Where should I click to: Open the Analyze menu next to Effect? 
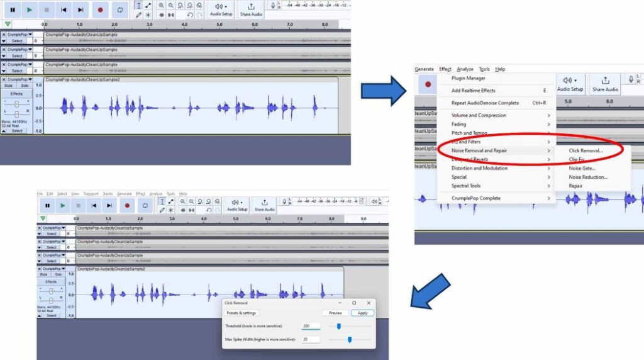465,69
